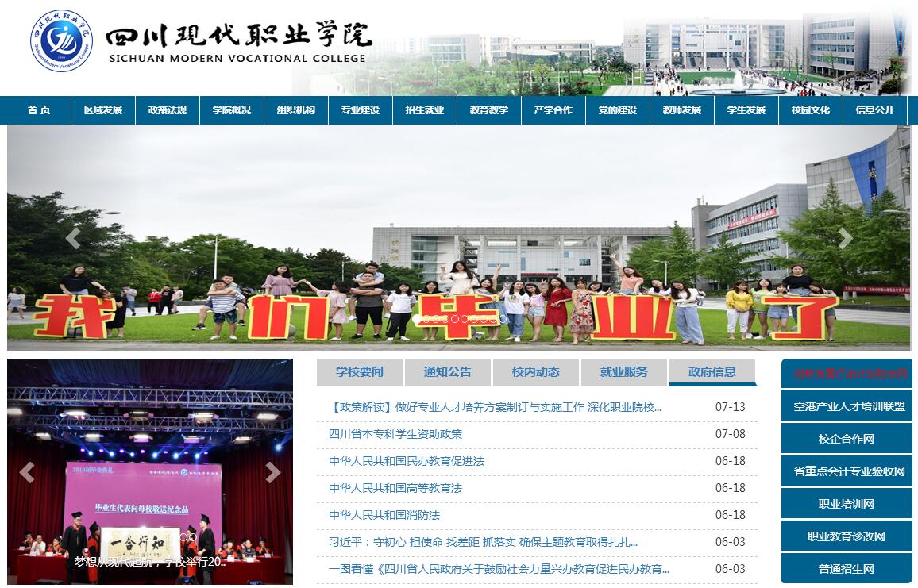This screenshot has height=588, width=918.
Task: Go to previous slide in main banner
Action: 73,238
